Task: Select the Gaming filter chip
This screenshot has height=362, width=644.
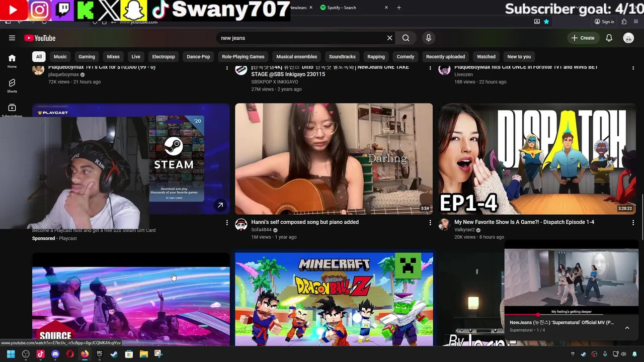Action: 87,56
